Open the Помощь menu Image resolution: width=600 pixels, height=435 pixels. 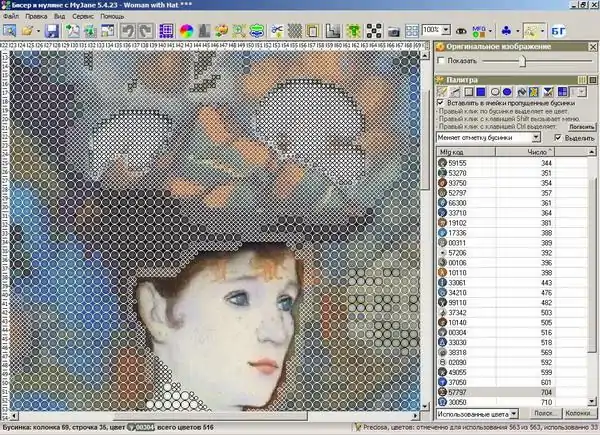tap(112, 16)
